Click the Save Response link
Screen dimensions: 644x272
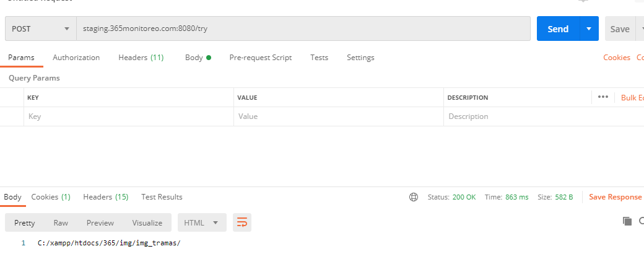tap(615, 197)
